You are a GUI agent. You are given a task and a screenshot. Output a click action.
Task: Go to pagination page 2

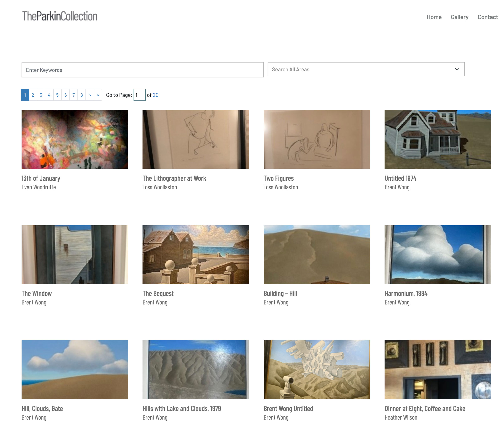pyautogui.click(x=33, y=95)
